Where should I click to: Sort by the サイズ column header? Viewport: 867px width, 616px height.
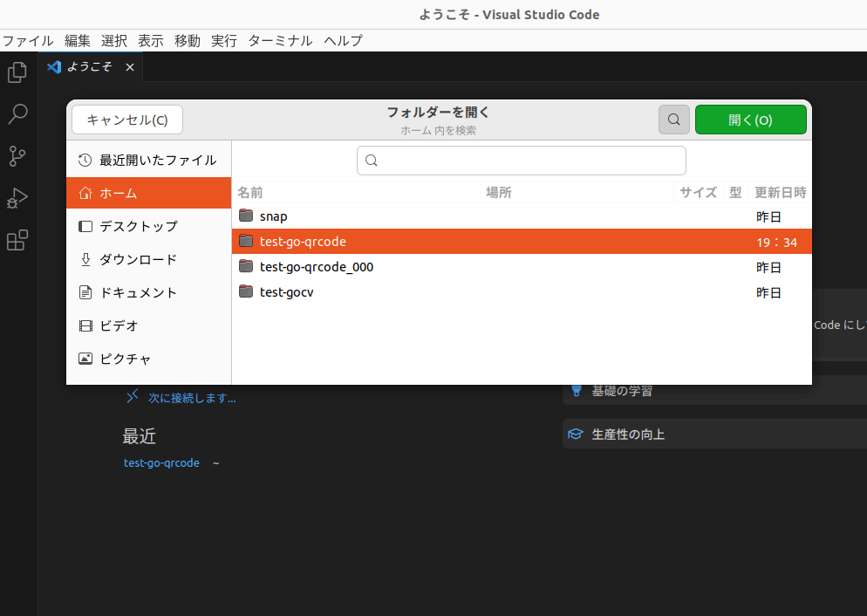pyautogui.click(x=698, y=193)
